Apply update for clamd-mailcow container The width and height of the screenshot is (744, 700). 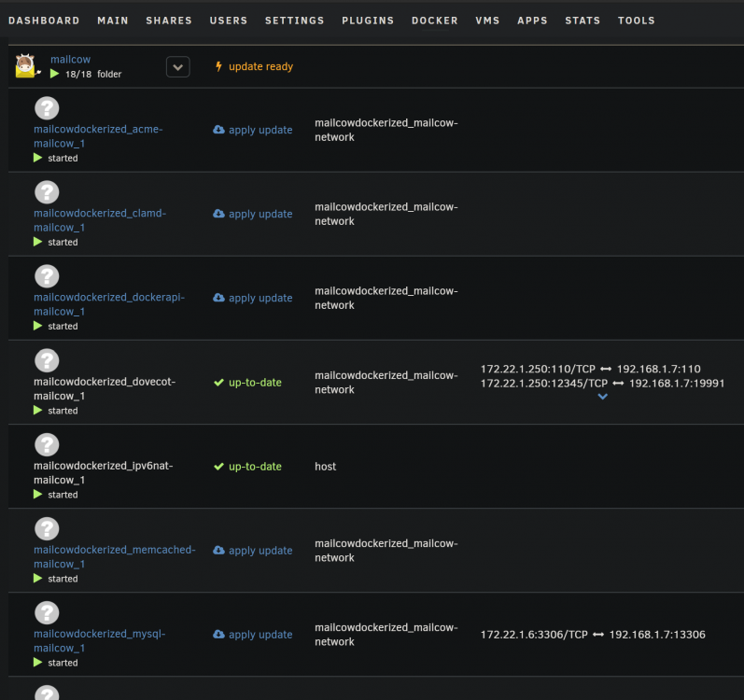(x=260, y=214)
